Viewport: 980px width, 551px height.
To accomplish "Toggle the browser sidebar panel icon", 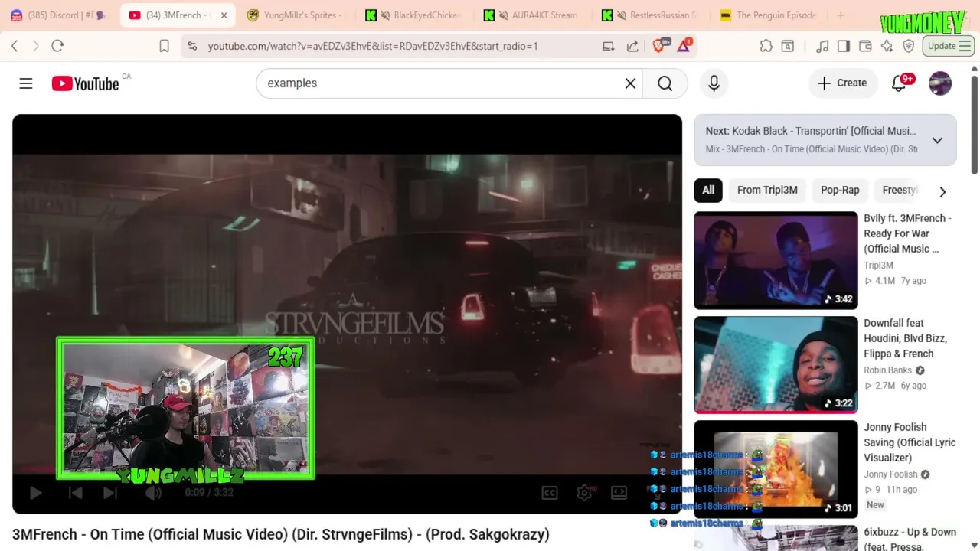I will tap(844, 46).
